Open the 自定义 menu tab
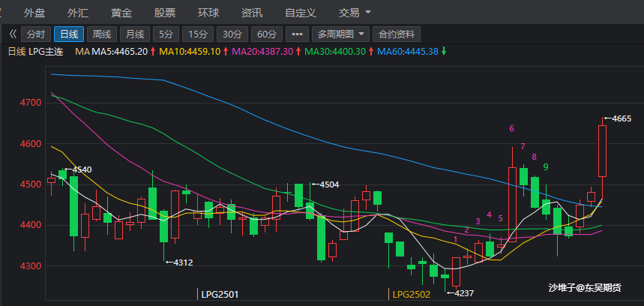 (301, 13)
